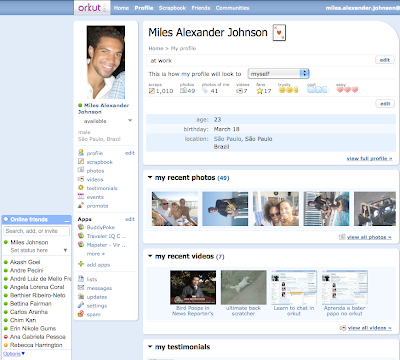Open the scrapbook sidebar icon

click(81, 162)
